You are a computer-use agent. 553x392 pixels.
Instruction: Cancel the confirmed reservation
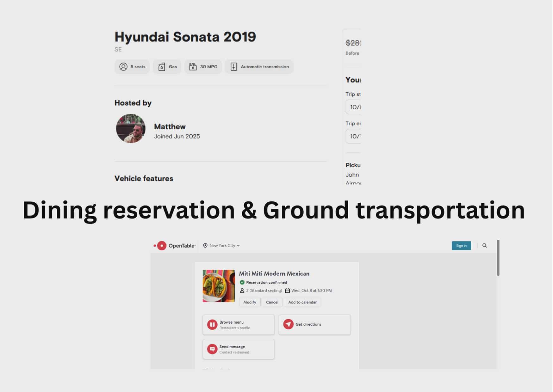coord(272,302)
